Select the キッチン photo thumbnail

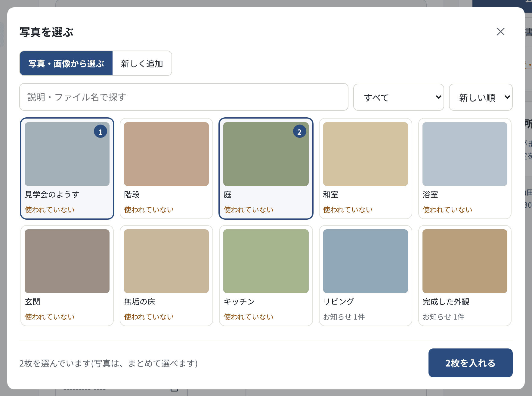266,261
